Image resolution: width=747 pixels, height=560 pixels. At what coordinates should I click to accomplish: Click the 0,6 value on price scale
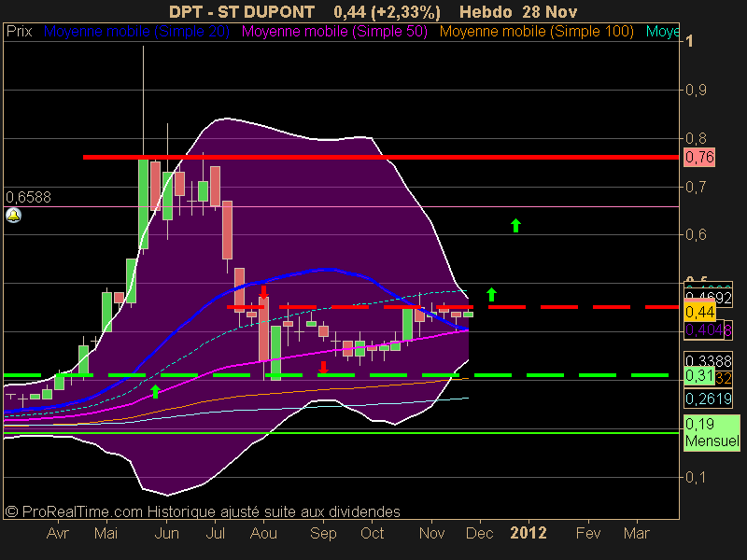tap(696, 235)
